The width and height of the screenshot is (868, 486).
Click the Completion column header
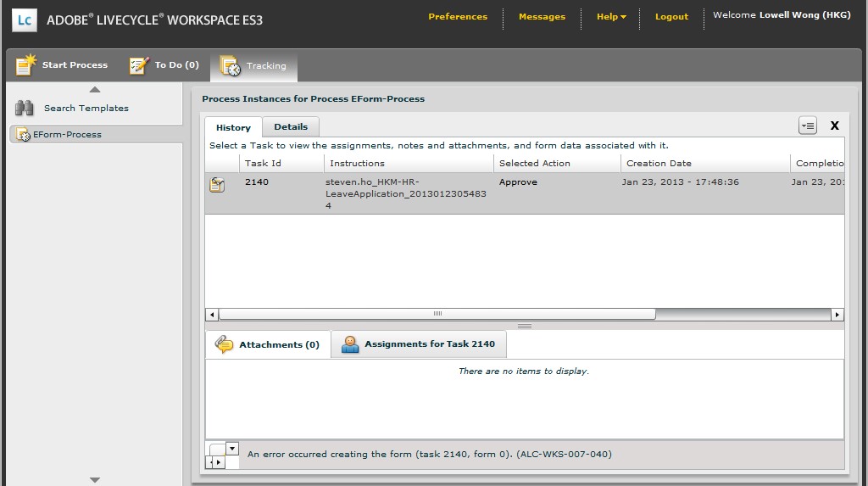818,164
